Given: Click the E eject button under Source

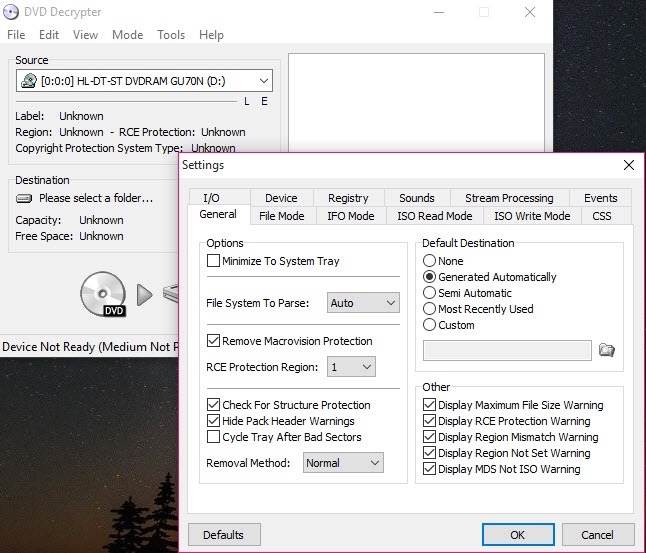Looking at the screenshot, I should tap(264, 101).
